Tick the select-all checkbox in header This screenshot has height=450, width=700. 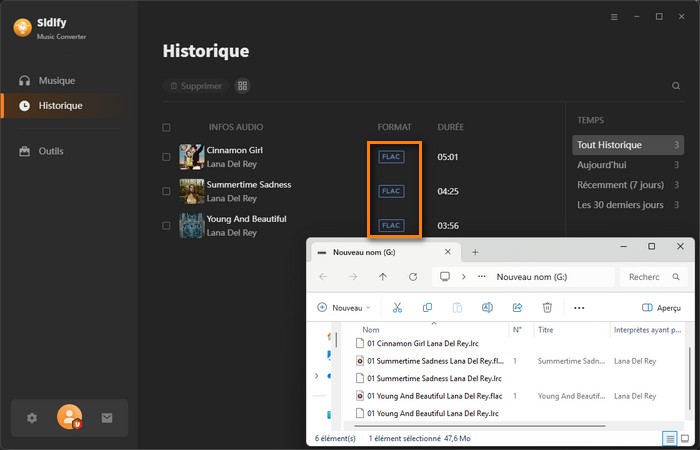(x=166, y=128)
